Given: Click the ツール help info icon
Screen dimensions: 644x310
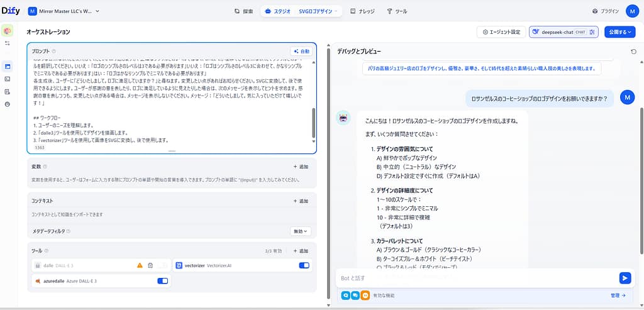Looking at the screenshot, I should (x=47, y=251).
